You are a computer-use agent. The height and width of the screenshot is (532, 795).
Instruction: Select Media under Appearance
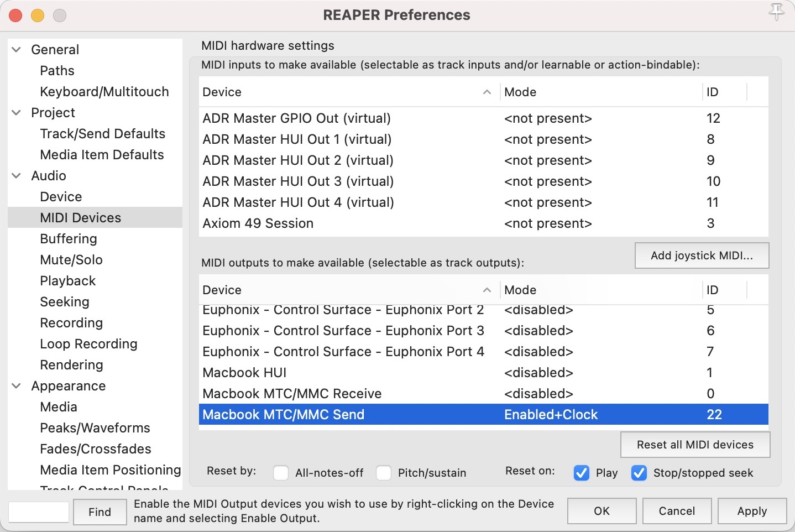[59, 407]
